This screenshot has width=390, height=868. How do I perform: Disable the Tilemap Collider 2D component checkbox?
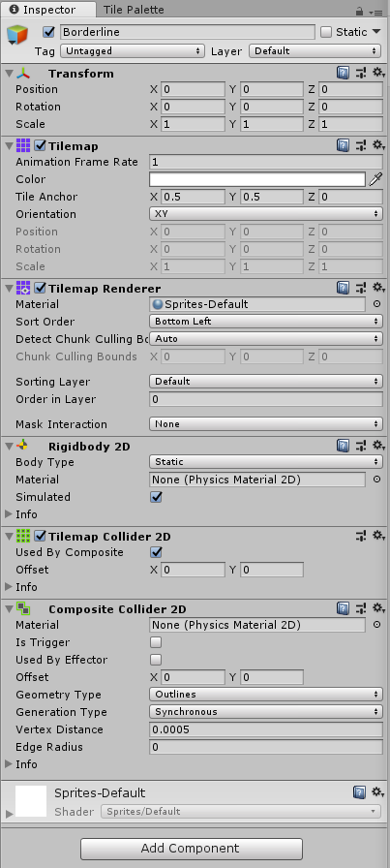point(41,536)
